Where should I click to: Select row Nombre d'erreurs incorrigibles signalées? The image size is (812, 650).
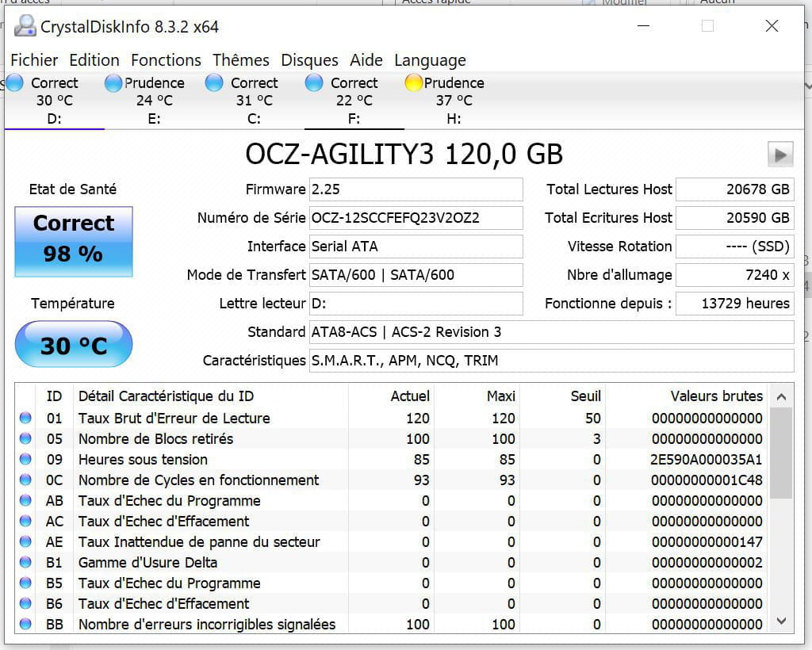tap(393, 624)
